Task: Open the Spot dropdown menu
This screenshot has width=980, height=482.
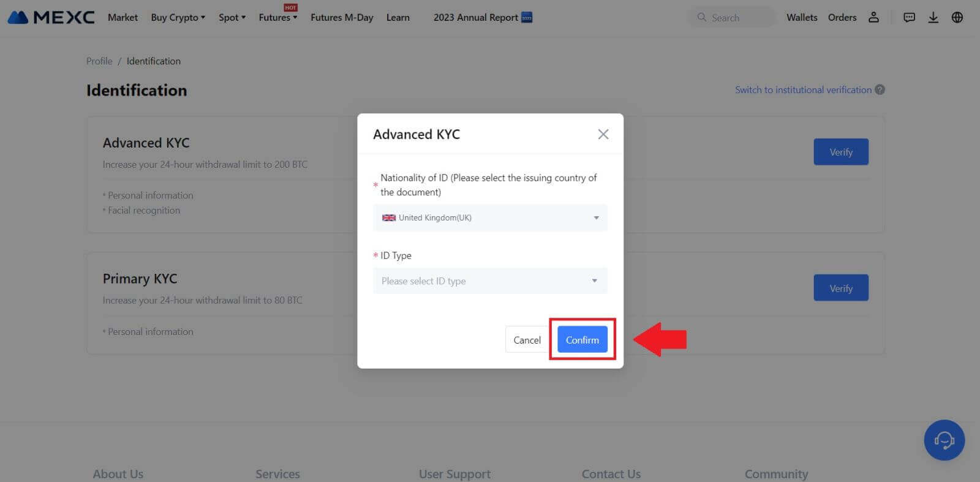Action: click(x=232, y=17)
